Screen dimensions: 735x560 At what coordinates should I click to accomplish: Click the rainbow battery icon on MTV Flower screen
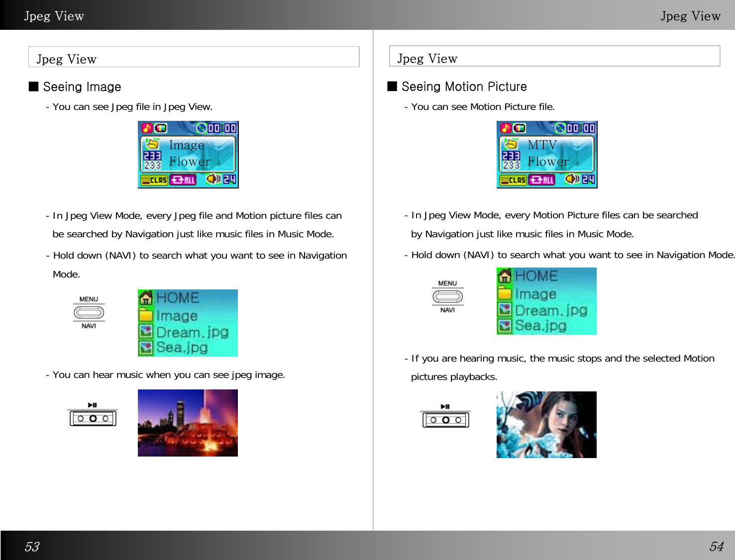pos(520,128)
